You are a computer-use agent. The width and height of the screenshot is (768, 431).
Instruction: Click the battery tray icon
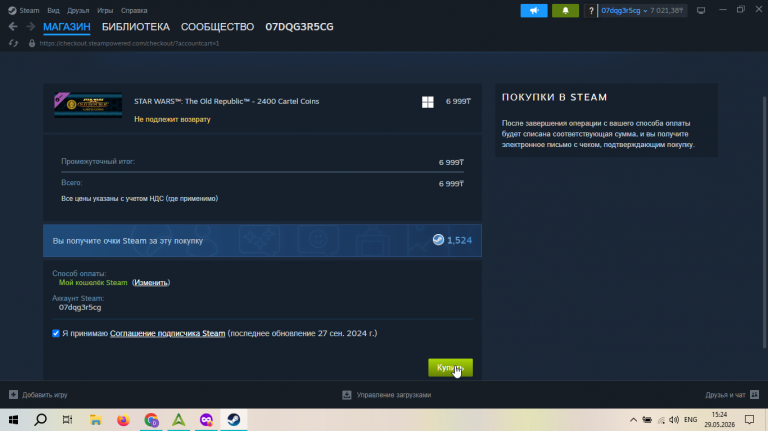pos(647,420)
